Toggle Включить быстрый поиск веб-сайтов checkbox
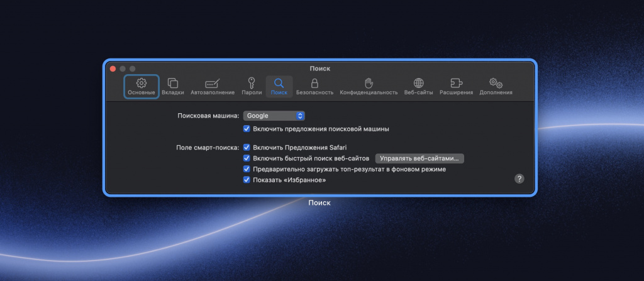 (247, 158)
